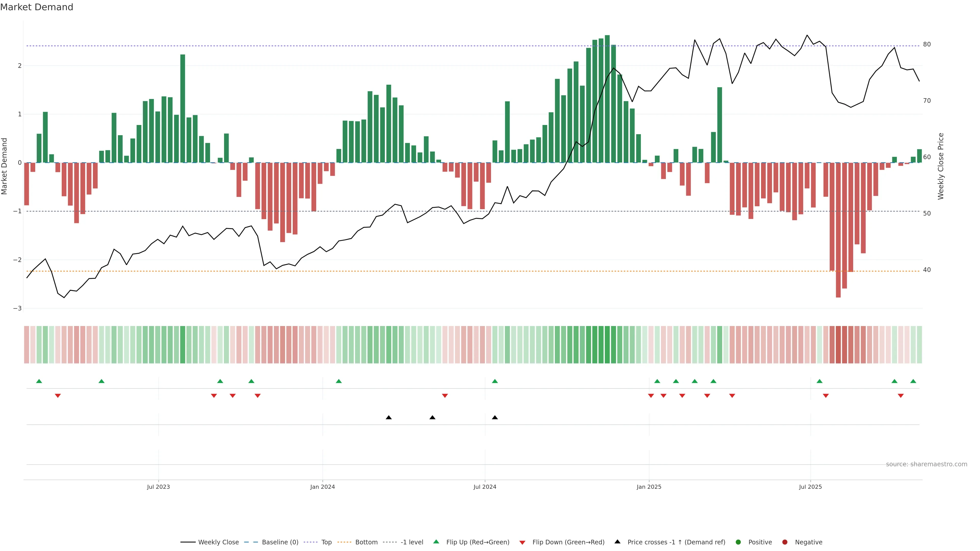Viewport: 980px width, 551px height.
Task: Click the darkest red heatmap strip cell
Action: point(838,345)
